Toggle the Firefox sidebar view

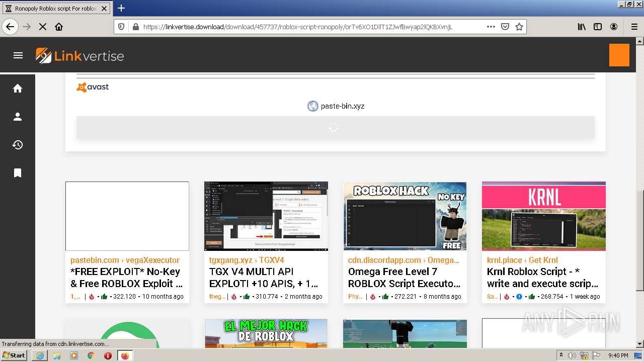click(x=598, y=27)
